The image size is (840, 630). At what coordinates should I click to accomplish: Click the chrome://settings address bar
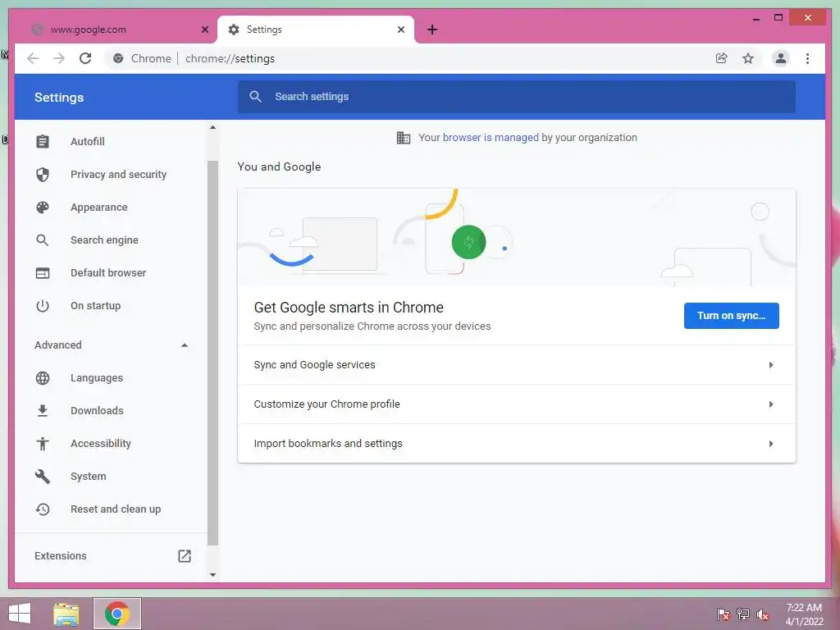407,58
